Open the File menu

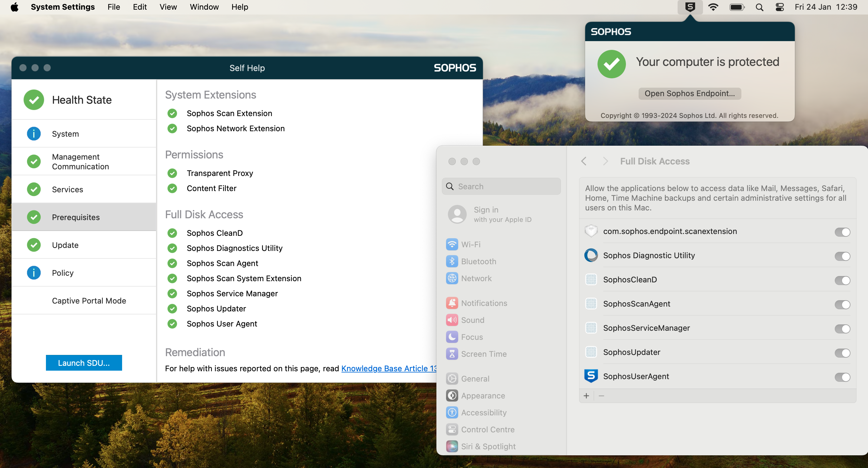(114, 7)
